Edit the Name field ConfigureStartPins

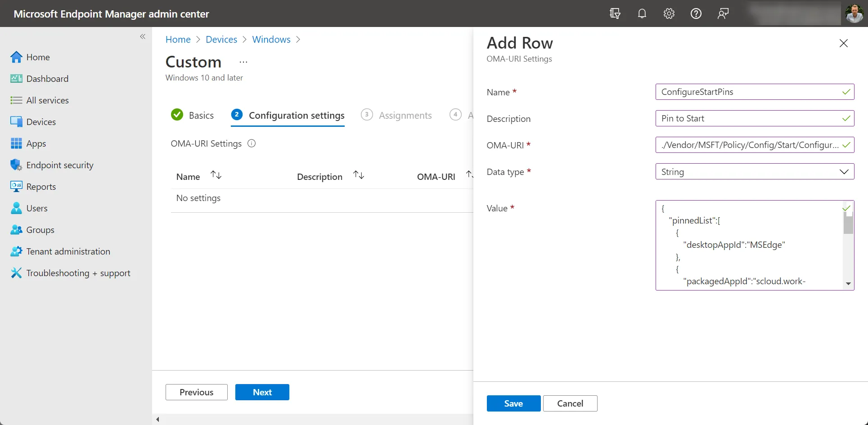(755, 92)
